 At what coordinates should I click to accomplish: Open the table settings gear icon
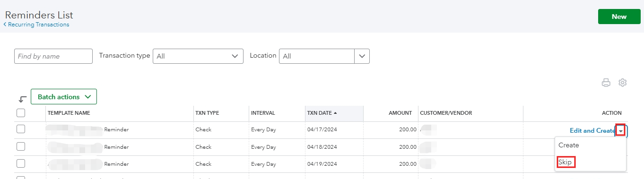point(623,83)
